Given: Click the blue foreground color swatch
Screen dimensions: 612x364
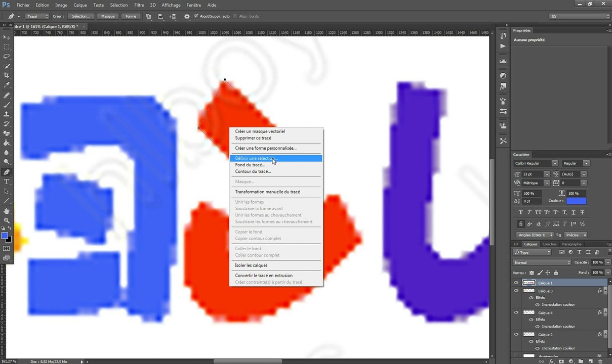Looking at the screenshot, I should [5, 236].
